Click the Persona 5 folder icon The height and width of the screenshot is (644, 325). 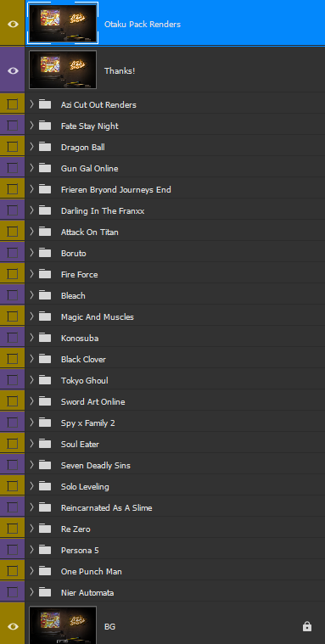pyautogui.click(x=45, y=550)
